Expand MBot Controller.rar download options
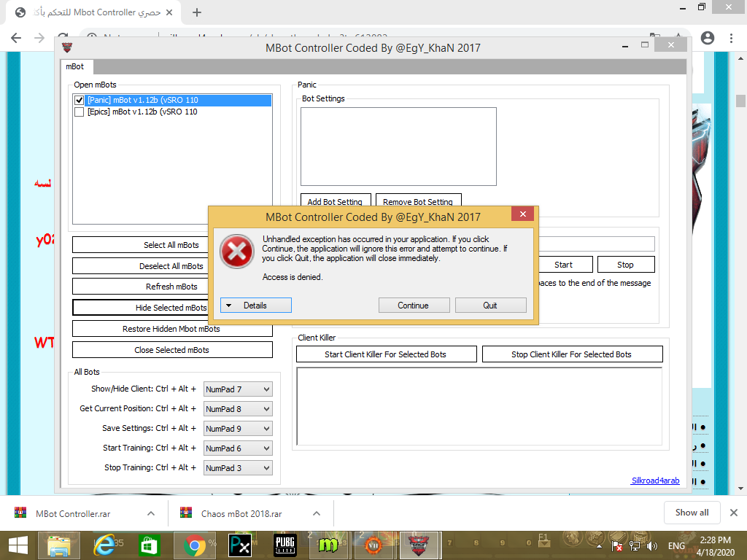747x560 pixels. pos(151,513)
